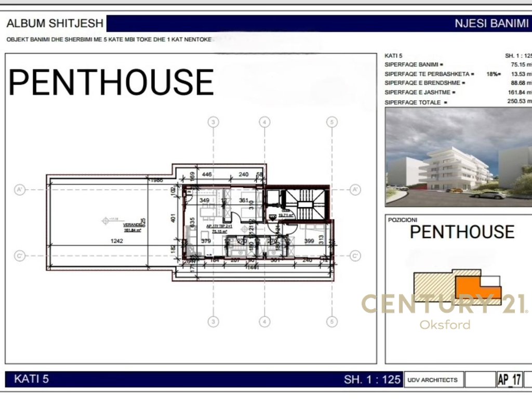Click the building render image
The image size is (532, 399).
pos(459,157)
